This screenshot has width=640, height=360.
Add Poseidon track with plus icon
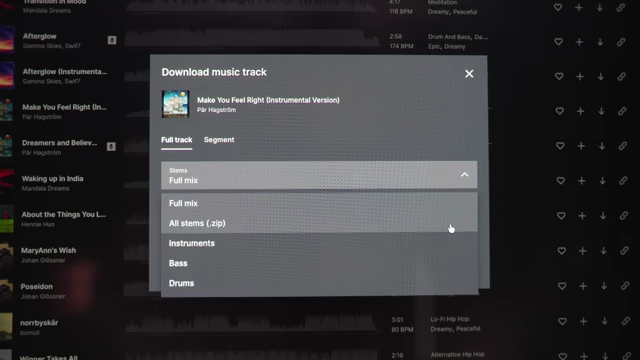click(x=583, y=286)
